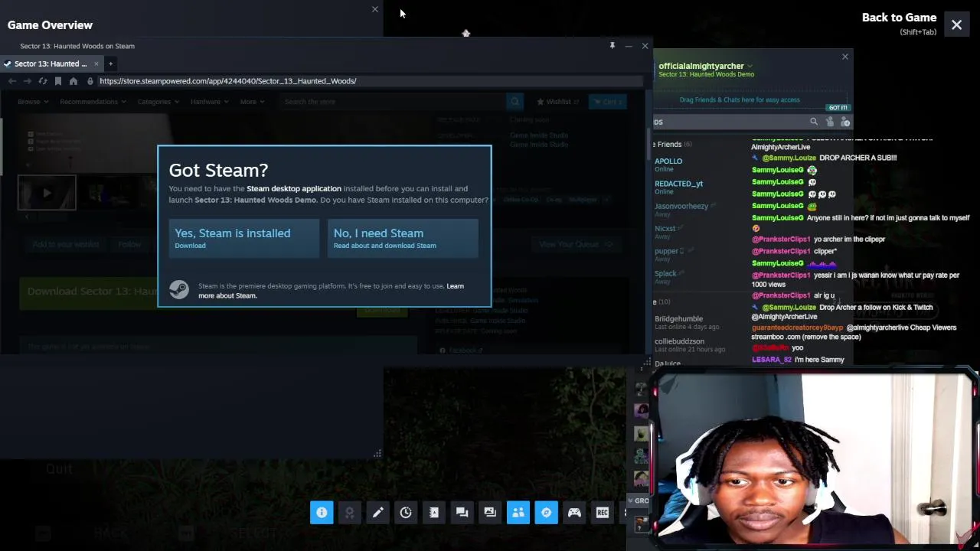
Task: Click the Steam logo in the Got Steam dialog
Action: point(179,289)
